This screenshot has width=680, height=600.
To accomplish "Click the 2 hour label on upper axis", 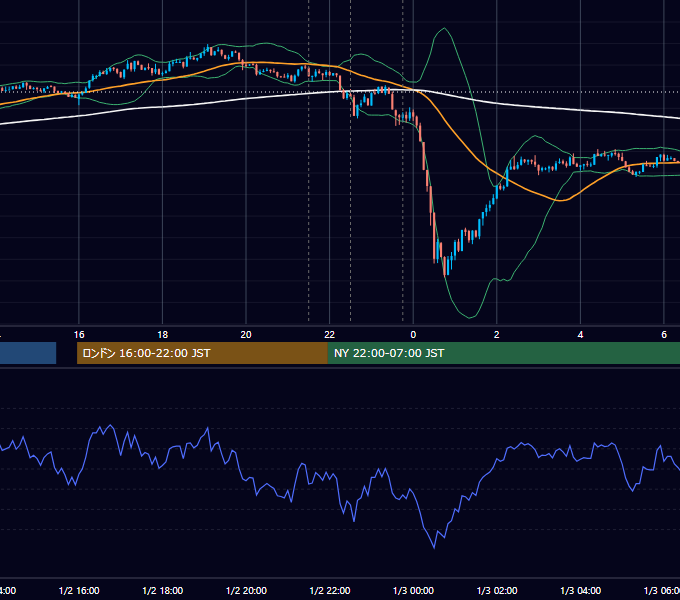I will (497, 335).
